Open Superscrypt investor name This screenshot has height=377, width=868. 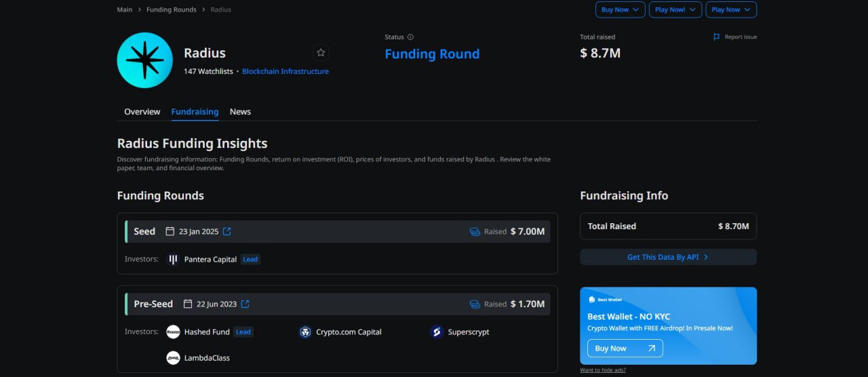click(469, 332)
